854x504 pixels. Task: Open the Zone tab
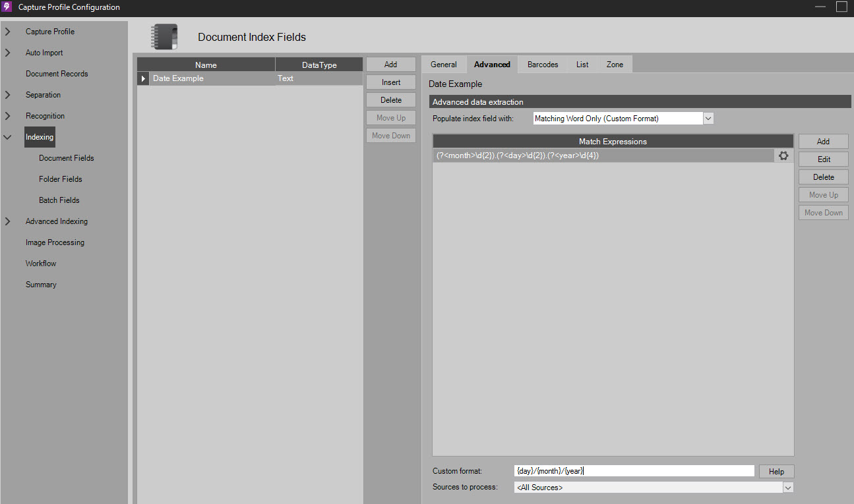615,65
